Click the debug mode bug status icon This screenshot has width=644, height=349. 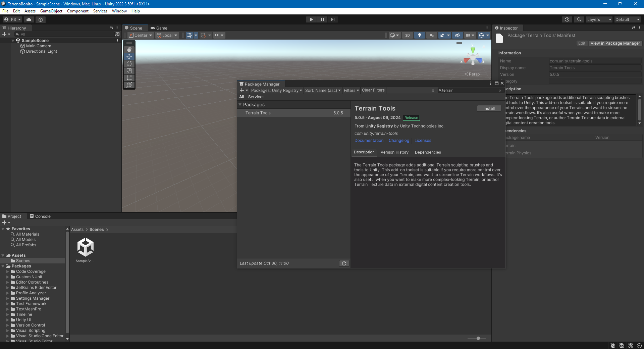[x=613, y=346]
